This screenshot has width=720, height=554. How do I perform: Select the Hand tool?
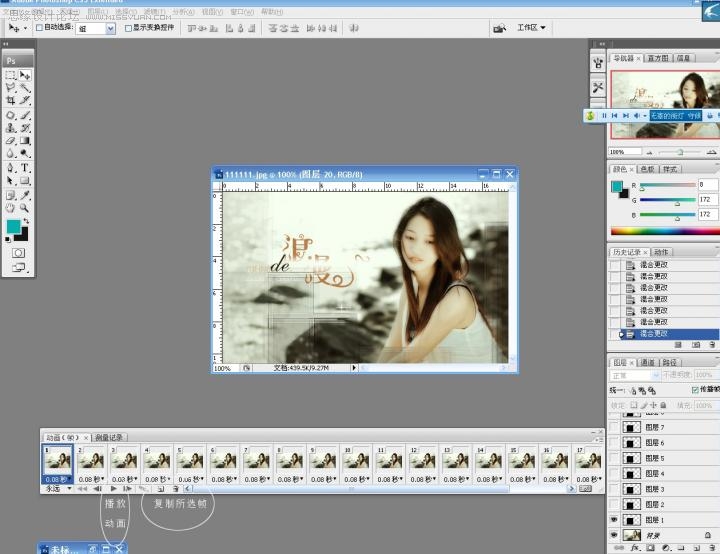(11, 208)
